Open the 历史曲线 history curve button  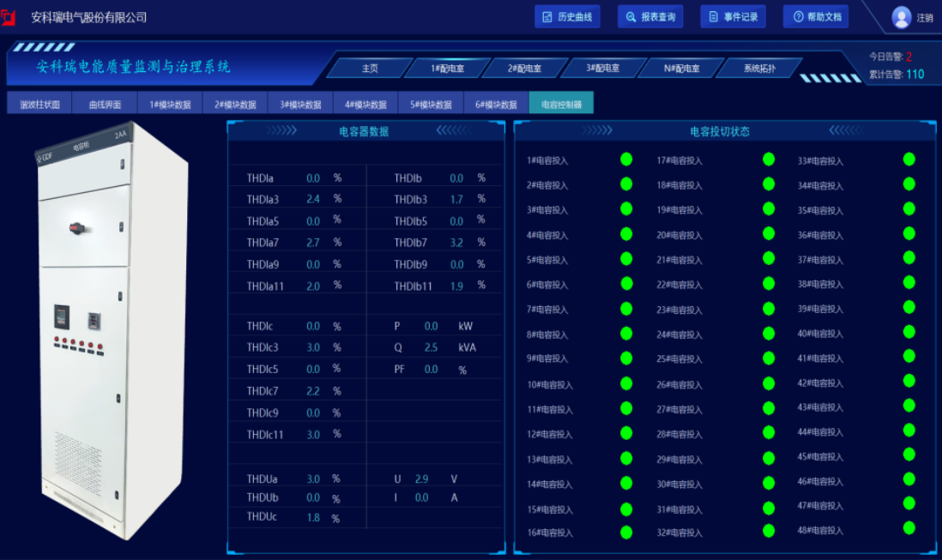click(567, 17)
